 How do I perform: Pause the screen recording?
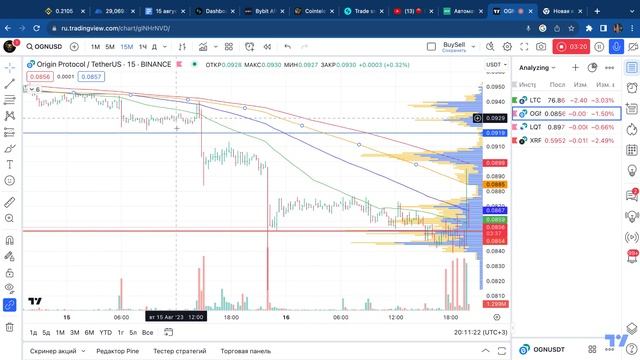pyautogui.click(x=599, y=47)
